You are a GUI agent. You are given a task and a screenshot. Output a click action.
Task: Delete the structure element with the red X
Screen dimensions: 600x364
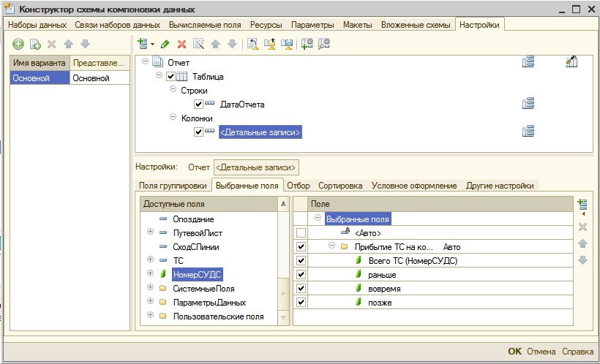(181, 44)
